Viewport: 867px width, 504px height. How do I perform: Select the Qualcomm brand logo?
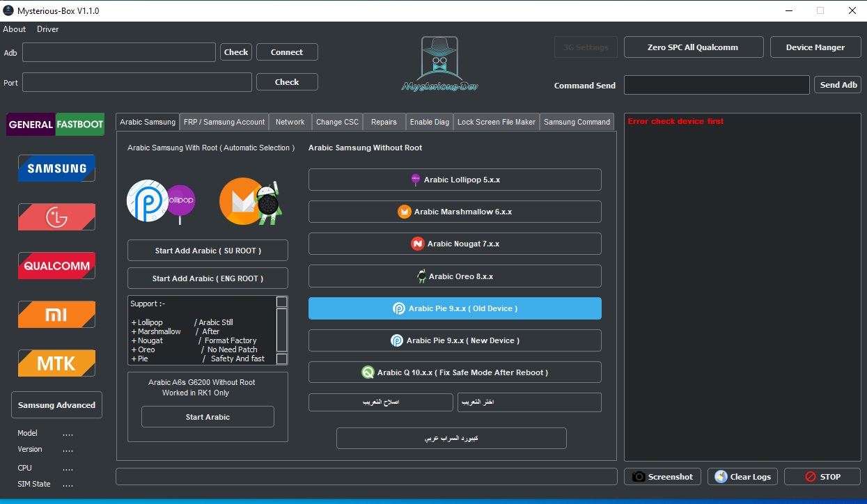tap(56, 266)
